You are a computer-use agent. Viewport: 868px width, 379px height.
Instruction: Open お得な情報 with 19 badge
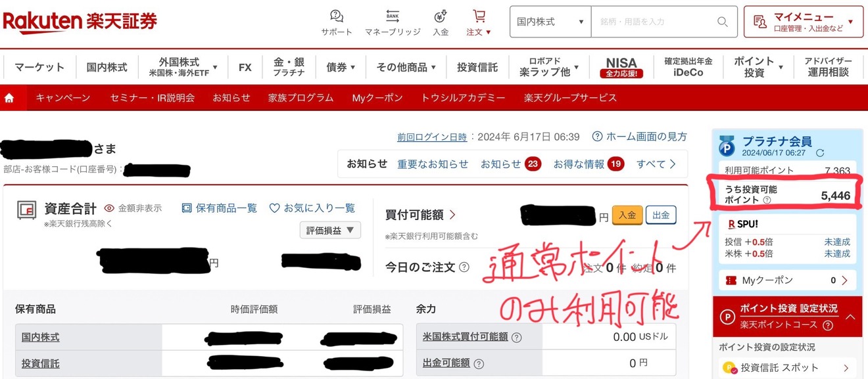(589, 164)
